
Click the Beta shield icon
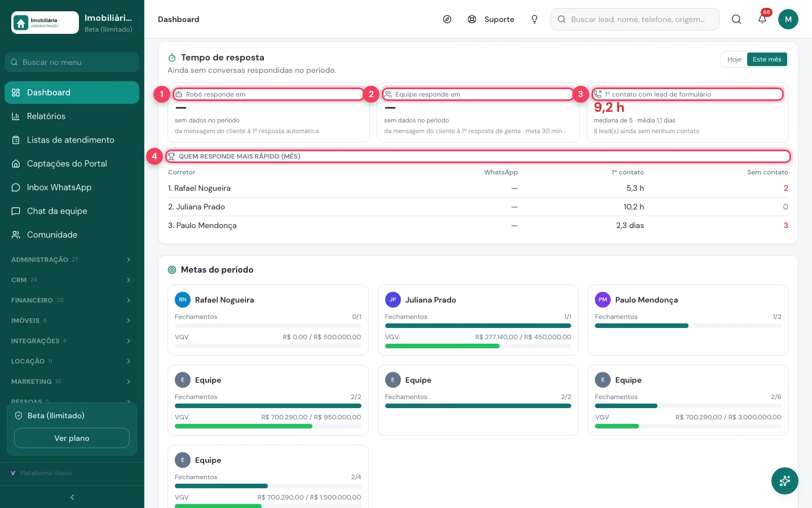[19, 415]
